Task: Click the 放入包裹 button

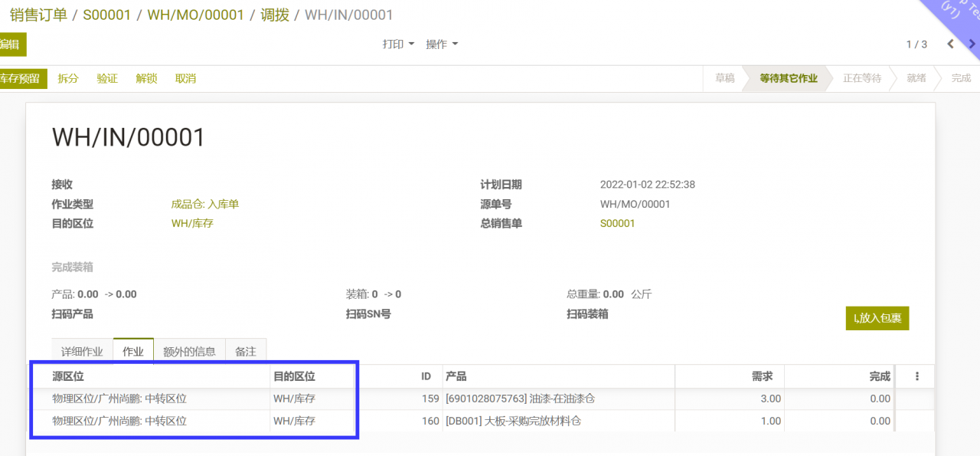Action: (877, 318)
